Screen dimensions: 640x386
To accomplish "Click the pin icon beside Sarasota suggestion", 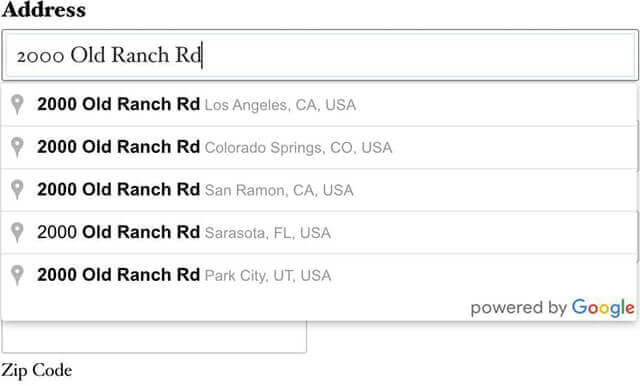I will click(x=17, y=232).
